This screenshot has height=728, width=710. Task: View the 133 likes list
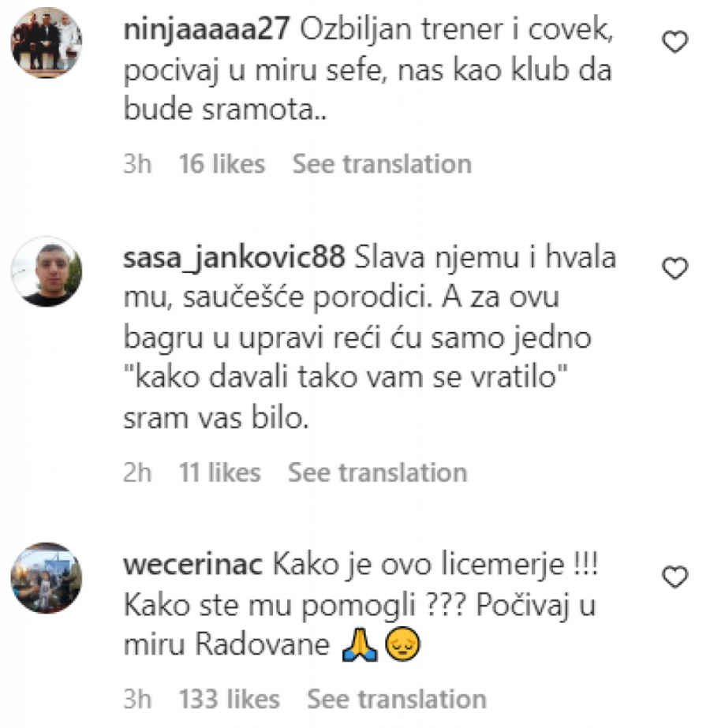(x=230, y=699)
